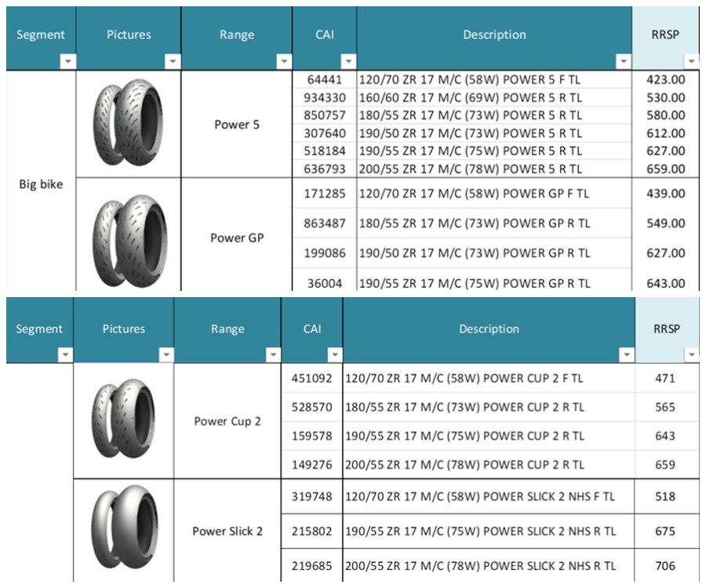The width and height of the screenshot is (706, 588).
Task: Select RRSP value 565
Action: (x=665, y=407)
